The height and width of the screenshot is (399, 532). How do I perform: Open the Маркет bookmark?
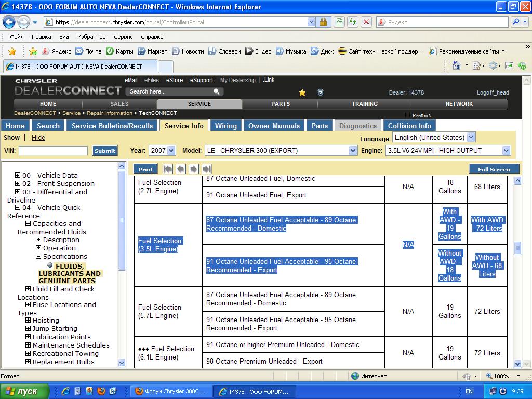point(152,51)
